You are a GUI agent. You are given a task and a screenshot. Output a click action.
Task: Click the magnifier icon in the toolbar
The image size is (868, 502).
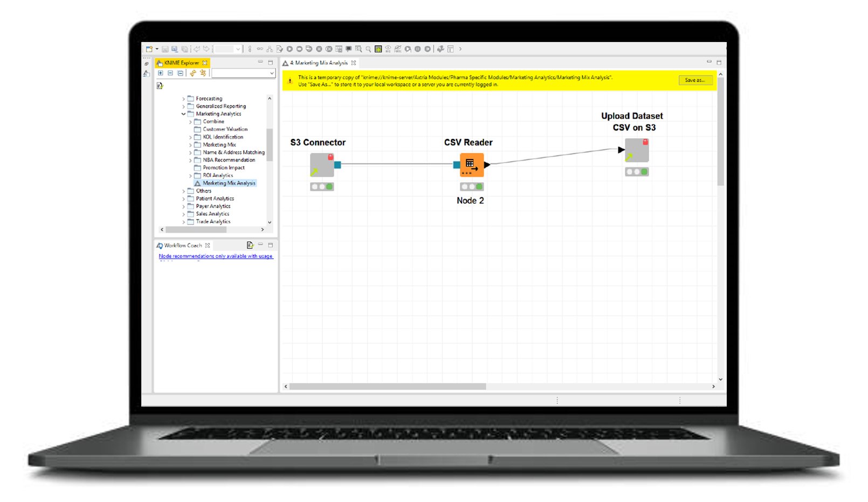[368, 49]
